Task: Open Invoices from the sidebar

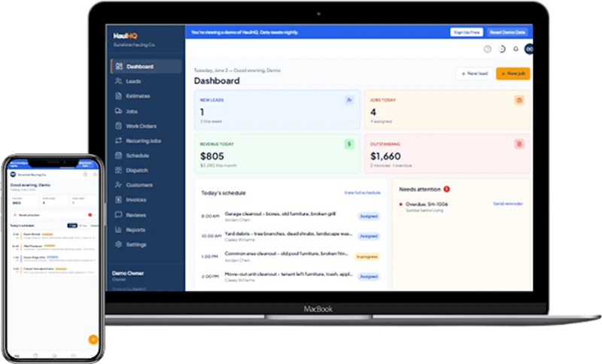Action: point(136,199)
